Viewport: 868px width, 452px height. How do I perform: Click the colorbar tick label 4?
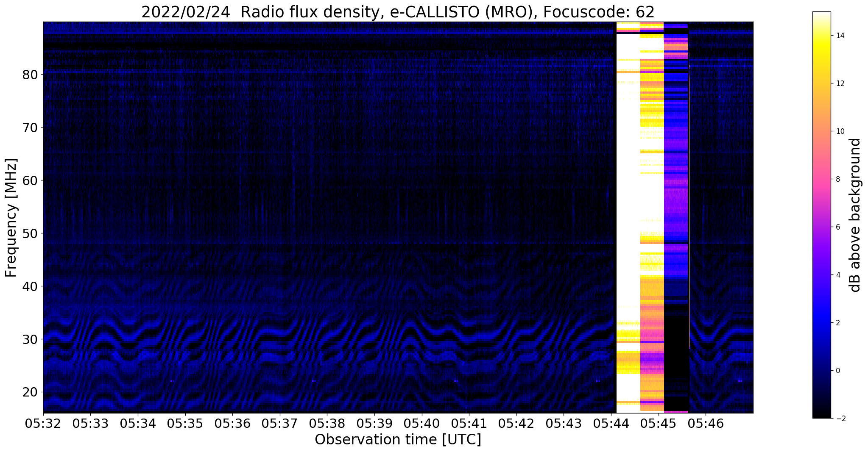(x=837, y=275)
